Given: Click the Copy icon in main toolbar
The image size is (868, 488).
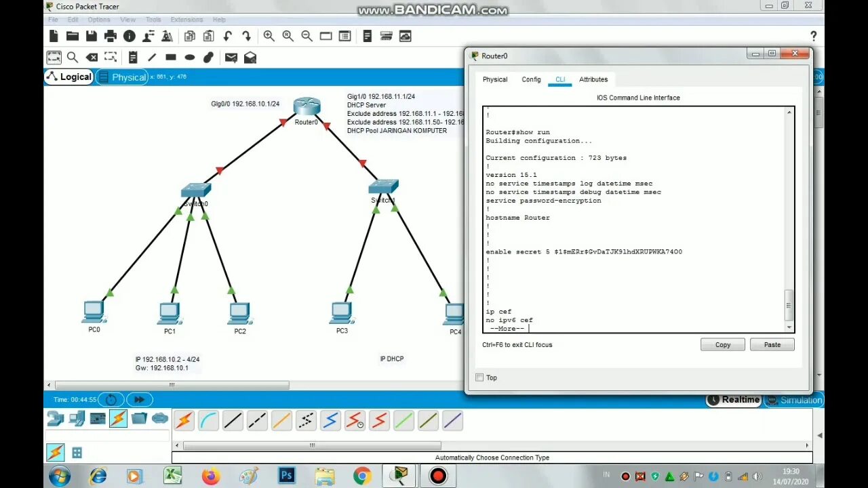Looking at the screenshot, I should click(190, 36).
